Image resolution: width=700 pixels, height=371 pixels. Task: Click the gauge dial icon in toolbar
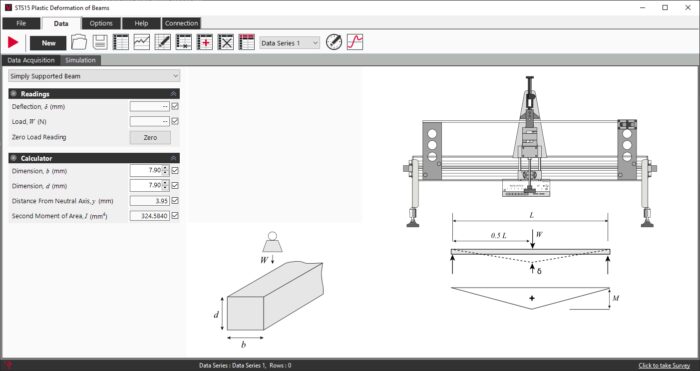point(333,42)
